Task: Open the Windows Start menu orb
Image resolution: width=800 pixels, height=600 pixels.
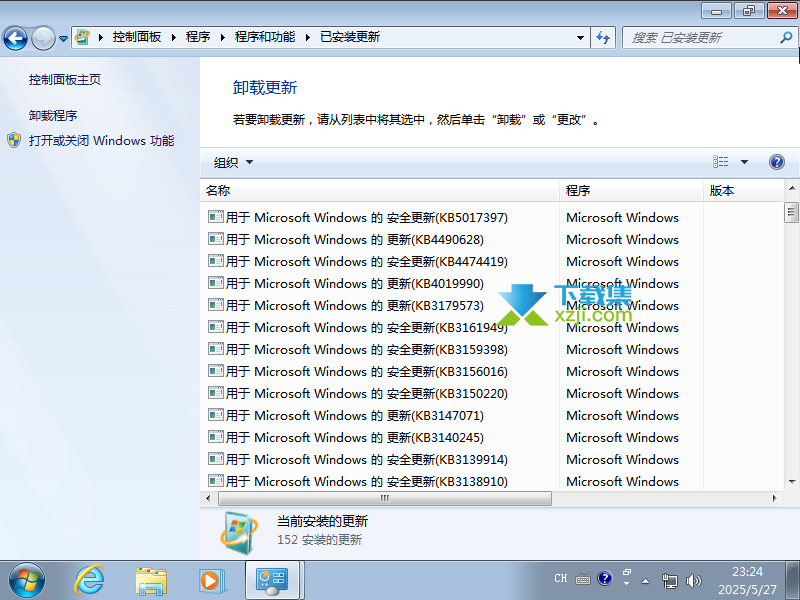Action: [x=27, y=580]
